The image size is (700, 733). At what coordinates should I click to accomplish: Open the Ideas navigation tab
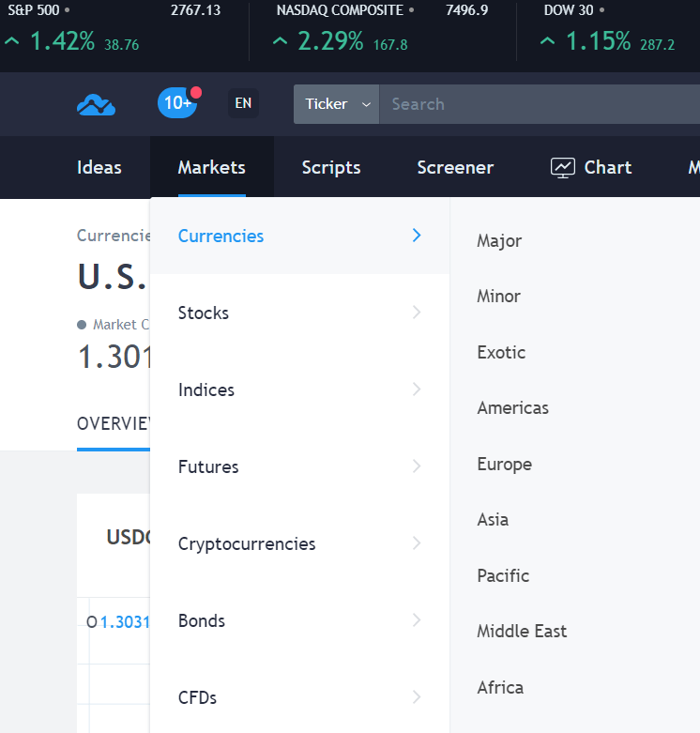click(99, 168)
